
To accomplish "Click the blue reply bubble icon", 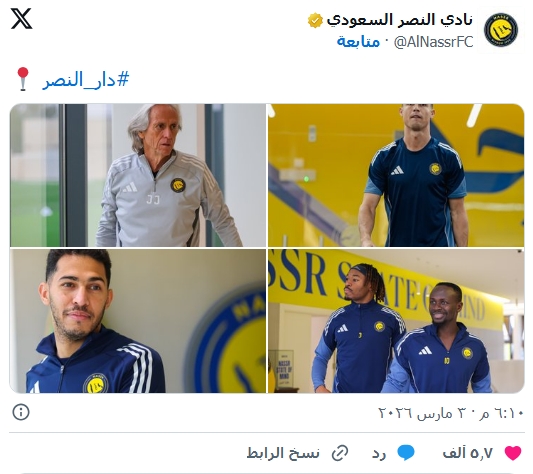I will 406,453.
